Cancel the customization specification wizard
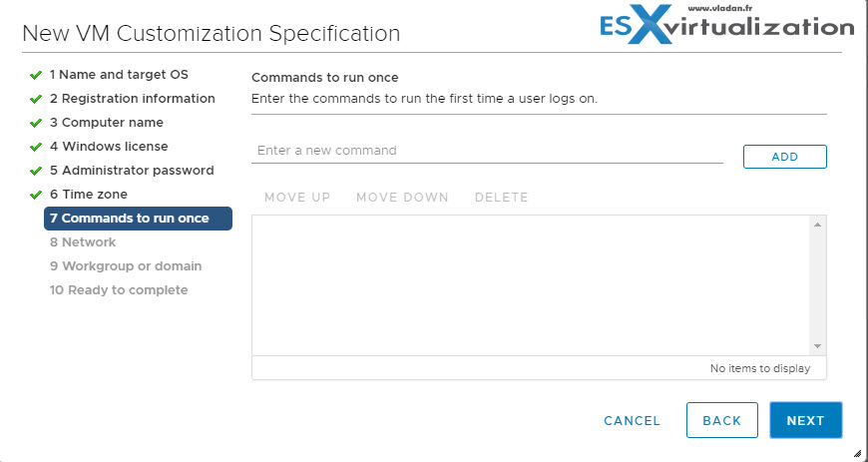The height and width of the screenshot is (462, 868). tap(633, 421)
